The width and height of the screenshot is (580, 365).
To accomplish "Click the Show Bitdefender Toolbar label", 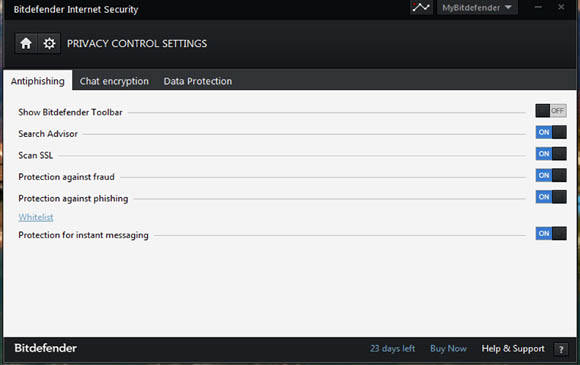I will pyautogui.click(x=70, y=112).
